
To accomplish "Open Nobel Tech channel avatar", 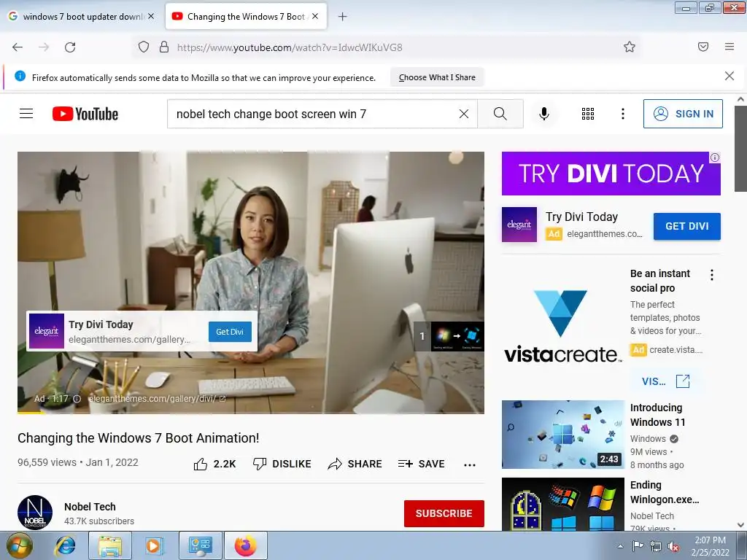I will (35, 513).
